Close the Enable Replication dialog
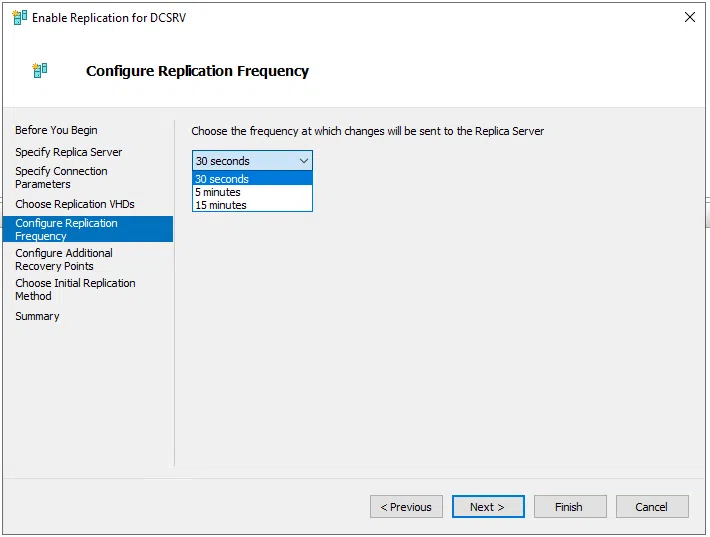This screenshot has height=537, width=710. click(689, 18)
